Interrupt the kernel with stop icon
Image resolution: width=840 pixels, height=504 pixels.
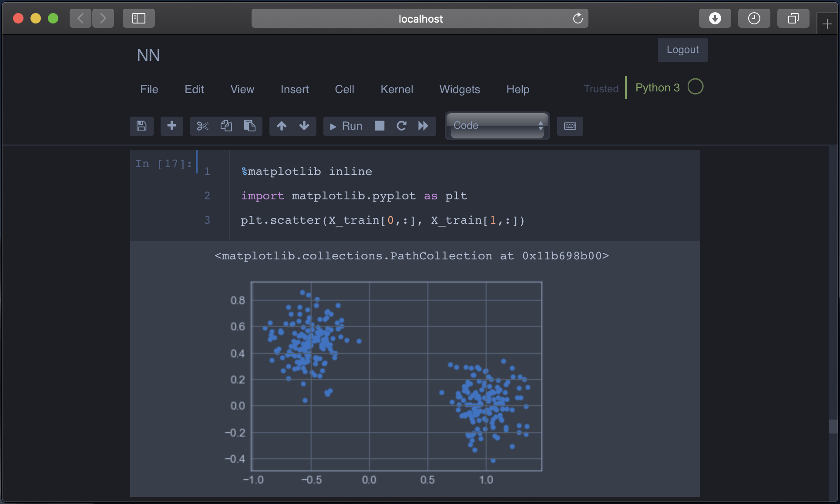click(x=380, y=126)
